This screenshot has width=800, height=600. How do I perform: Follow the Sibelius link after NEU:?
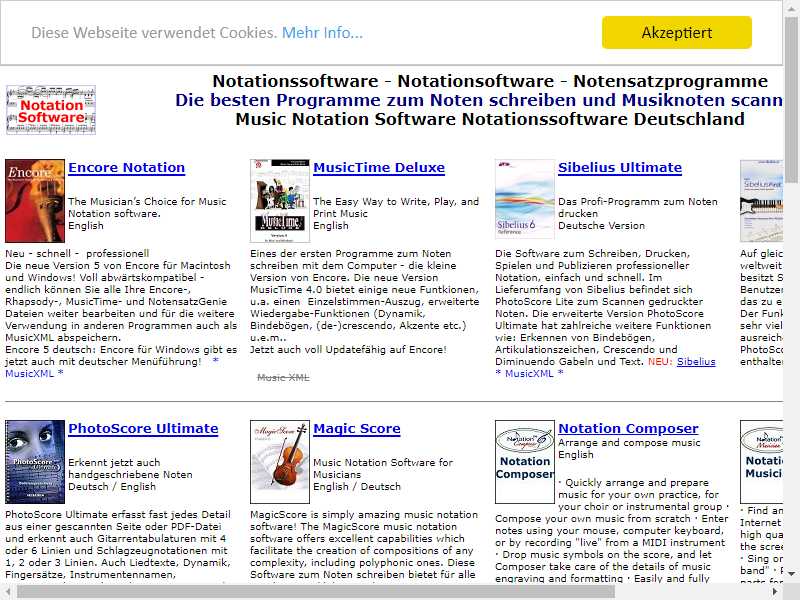coord(696,362)
